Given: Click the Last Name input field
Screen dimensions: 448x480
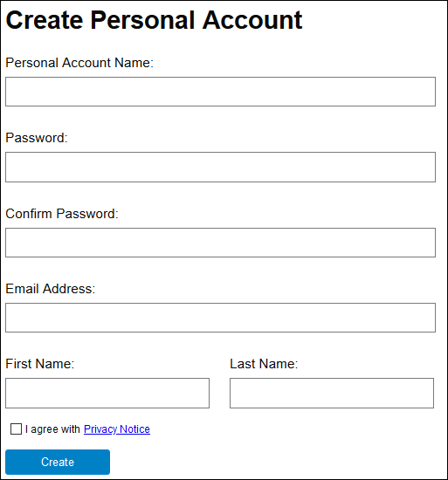Looking at the screenshot, I should pos(332,393).
